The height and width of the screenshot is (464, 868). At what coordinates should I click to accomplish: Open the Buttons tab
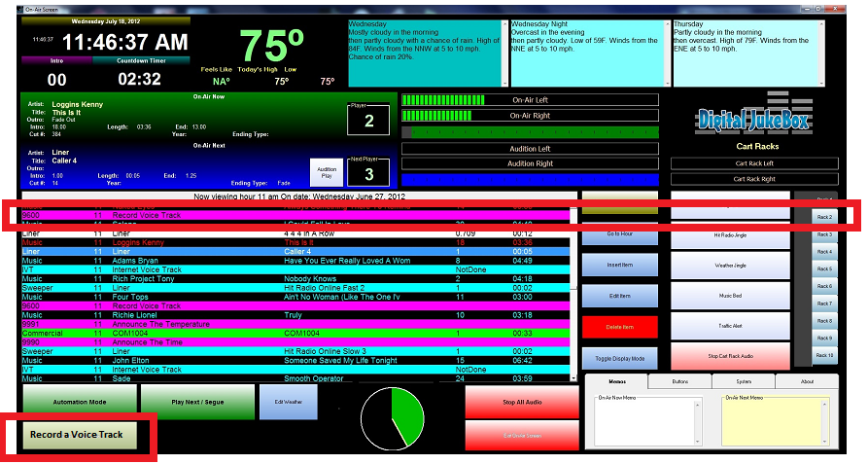(x=680, y=381)
